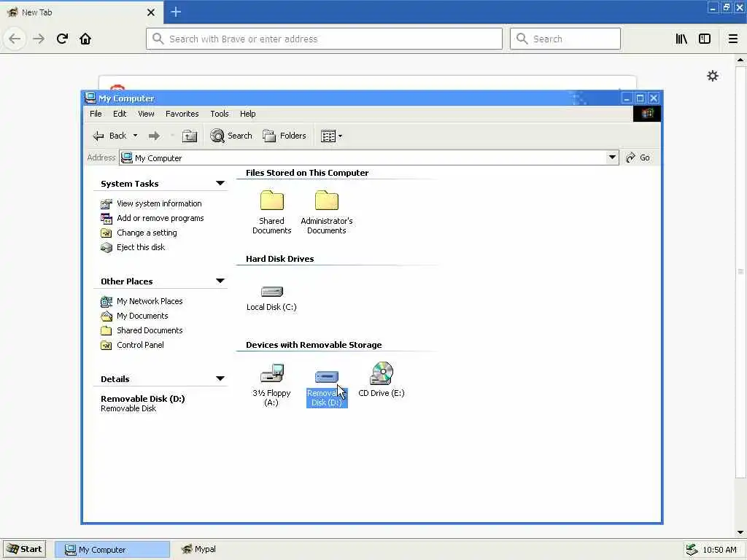Collapse the Other Places panel

coord(220,281)
